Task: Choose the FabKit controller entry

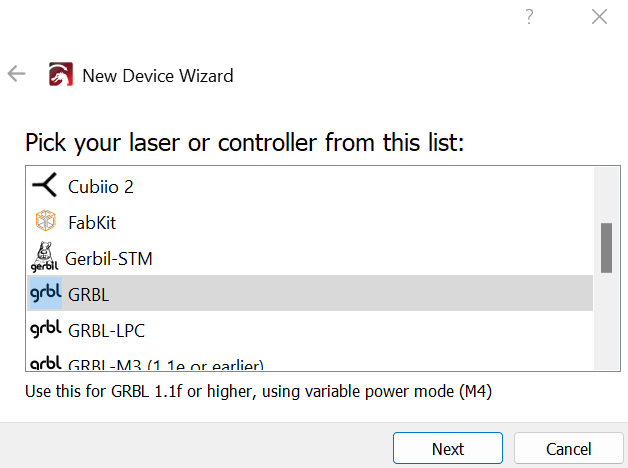Action: point(92,222)
